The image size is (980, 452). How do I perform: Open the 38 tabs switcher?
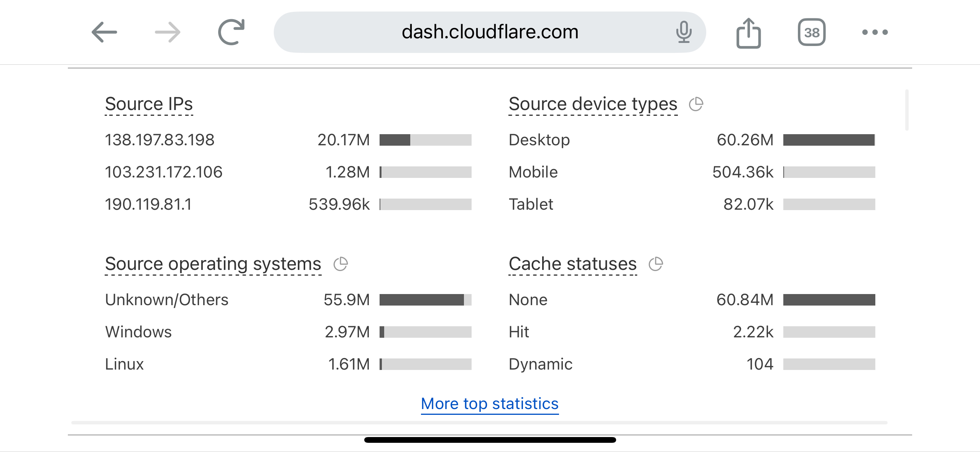coord(812,32)
